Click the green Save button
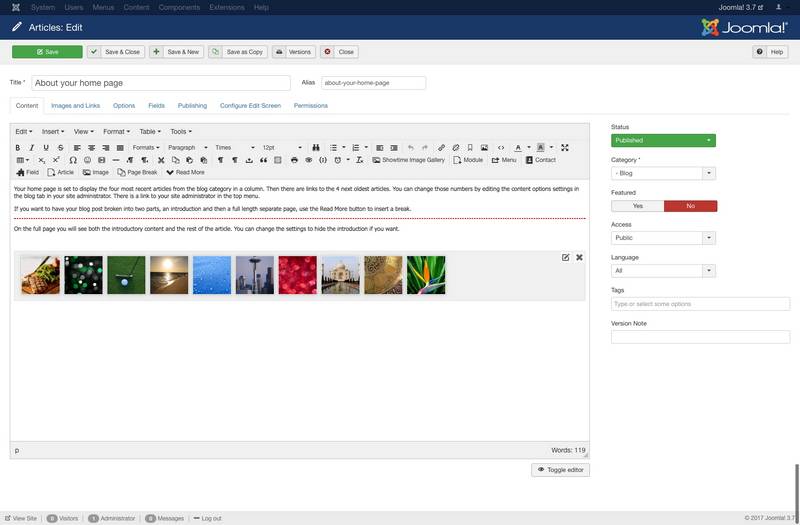Screen dimensions: 800x525 [x=47, y=51]
